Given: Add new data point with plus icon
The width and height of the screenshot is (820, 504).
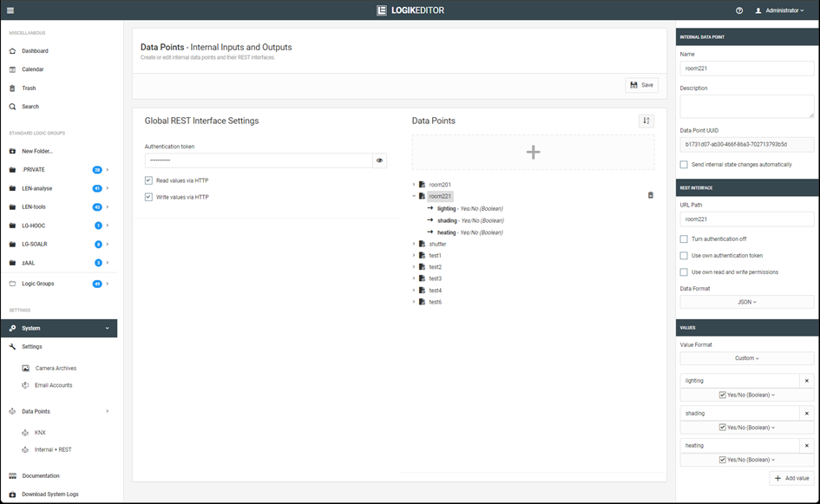Looking at the screenshot, I should 533,152.
